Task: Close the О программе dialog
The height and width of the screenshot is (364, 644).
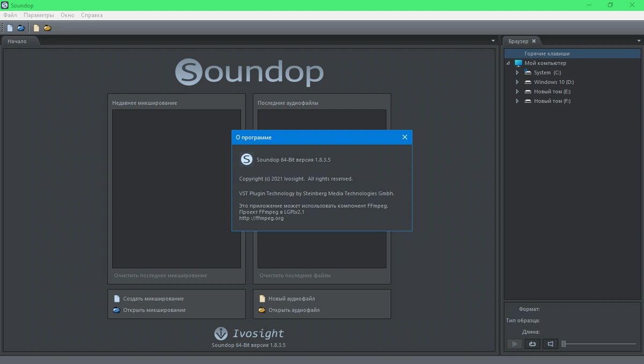Action: [405, 137]
